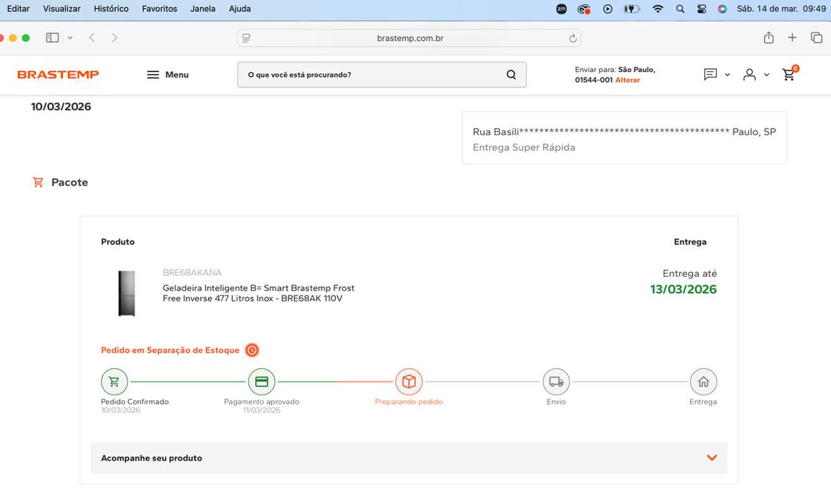
Task: Click the orange clock status icon
Action: pyautogui.click(x=252, y=350)
